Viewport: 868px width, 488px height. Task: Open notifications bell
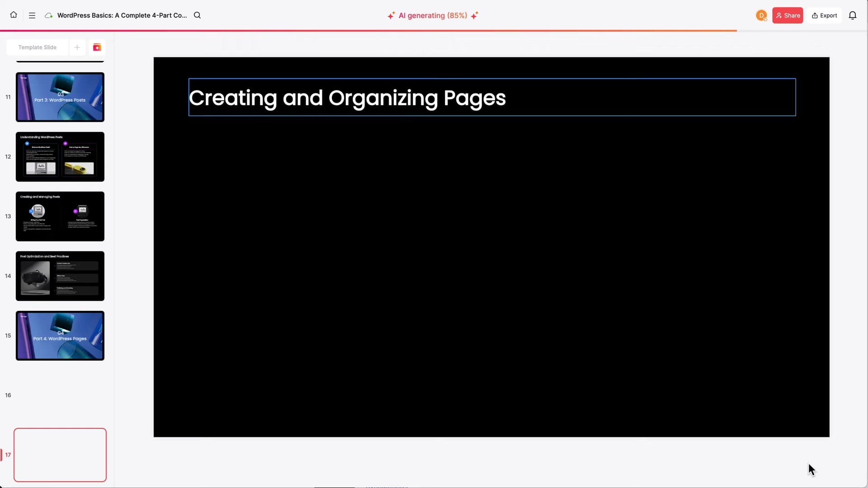point(853,15)
